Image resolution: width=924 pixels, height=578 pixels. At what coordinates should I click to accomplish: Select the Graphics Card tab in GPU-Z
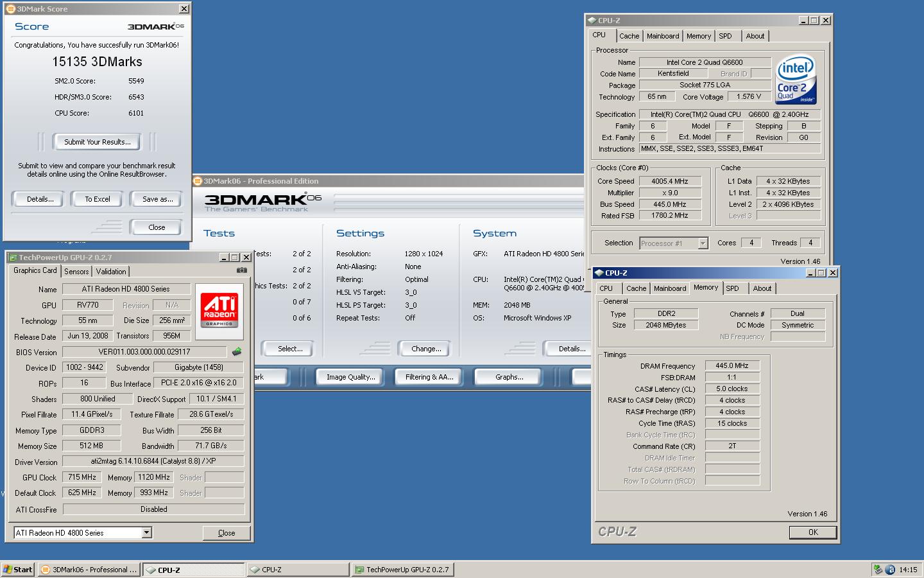point(35,271)
